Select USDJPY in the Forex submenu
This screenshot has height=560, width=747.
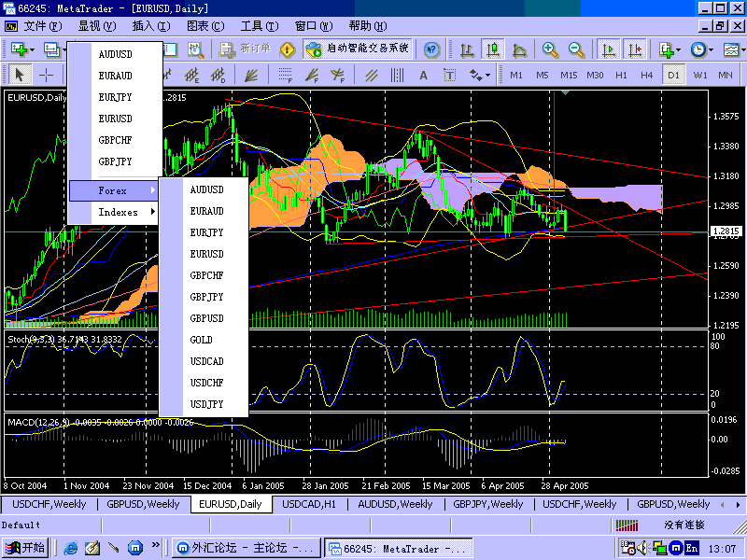[206, 404]
